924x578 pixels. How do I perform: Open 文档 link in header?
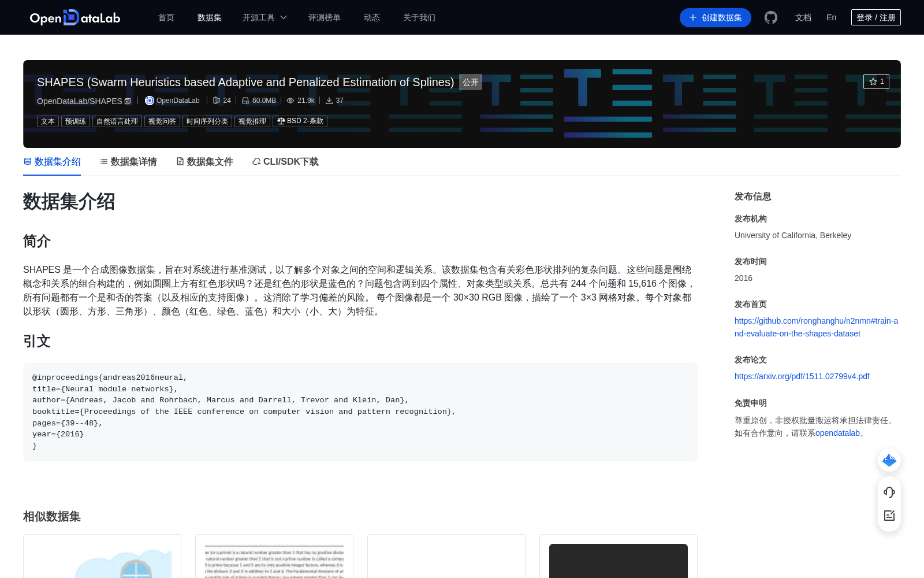pyautogui.click(x=803, y=17)
